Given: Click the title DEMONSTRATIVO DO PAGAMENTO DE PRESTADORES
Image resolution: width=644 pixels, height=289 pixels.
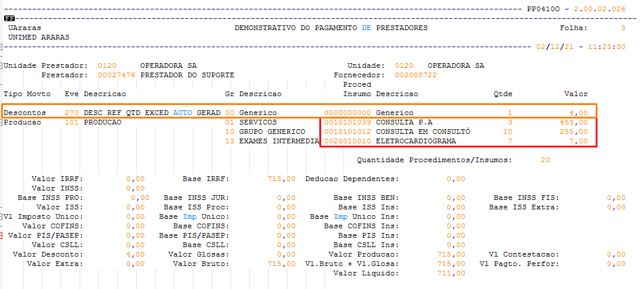Looking at the screenshot, I should click(331, 28).
